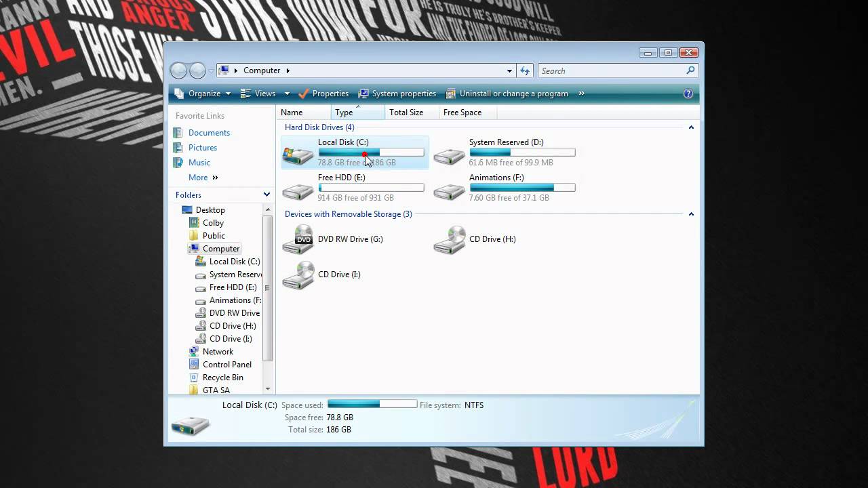Image resolution: width=868 pixels, height=488 pixels.
Task: Select the System Reserved (D:) drive icon
Action: pyautogui.click(x=449, y=155)
